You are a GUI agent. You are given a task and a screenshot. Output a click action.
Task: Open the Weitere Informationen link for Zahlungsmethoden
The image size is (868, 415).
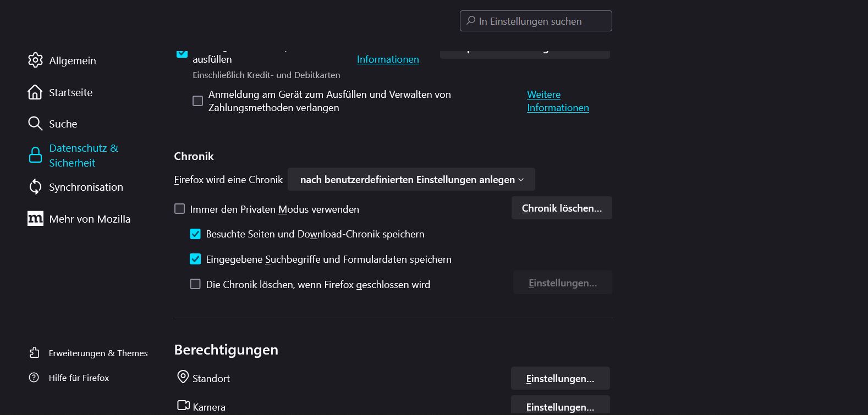pos(557,101)
